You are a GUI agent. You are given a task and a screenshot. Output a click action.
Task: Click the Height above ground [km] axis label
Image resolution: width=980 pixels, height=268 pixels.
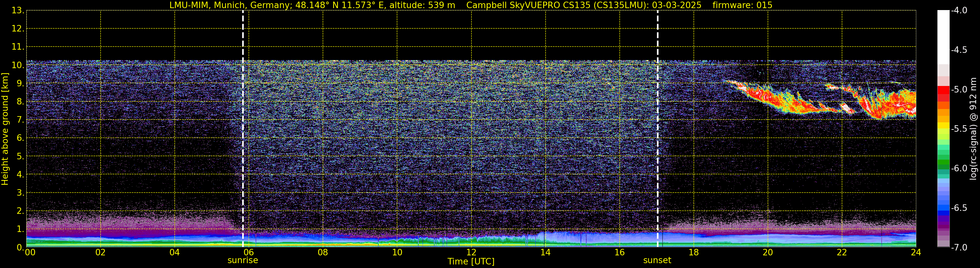point(5,129)
